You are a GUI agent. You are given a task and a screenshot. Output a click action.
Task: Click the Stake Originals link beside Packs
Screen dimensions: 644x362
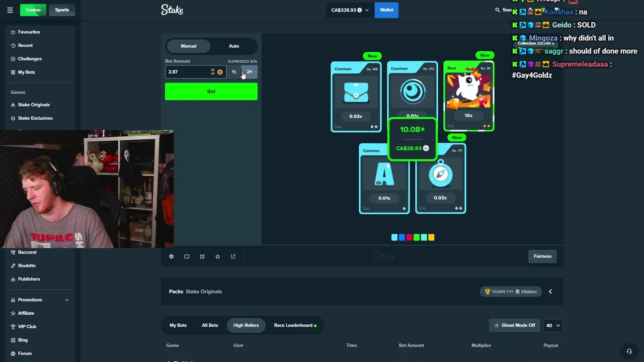tap(204, 292)
